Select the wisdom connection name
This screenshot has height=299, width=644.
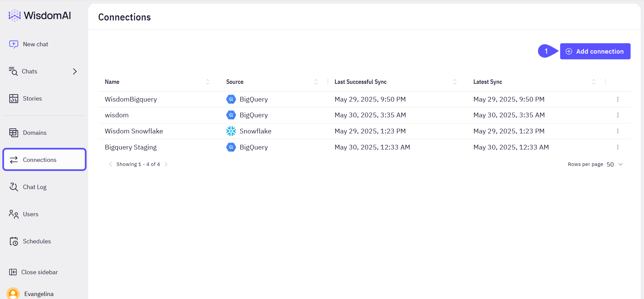click(117, 115)
